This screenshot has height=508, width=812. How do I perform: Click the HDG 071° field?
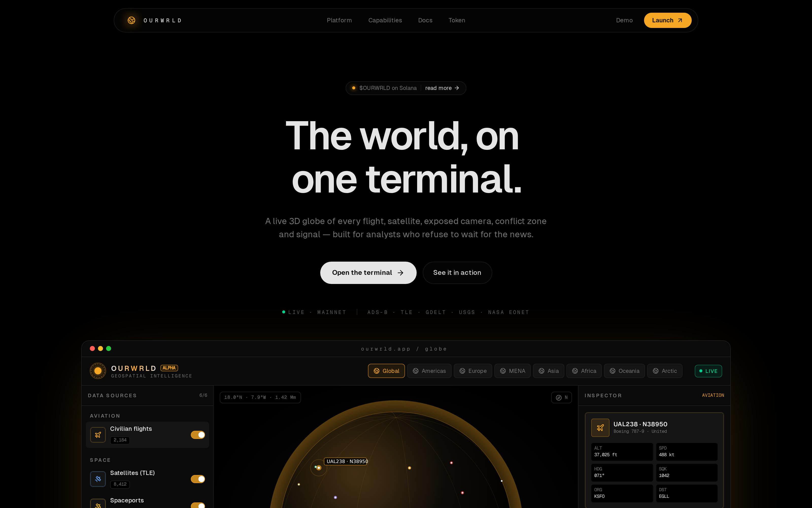(622, 472)
